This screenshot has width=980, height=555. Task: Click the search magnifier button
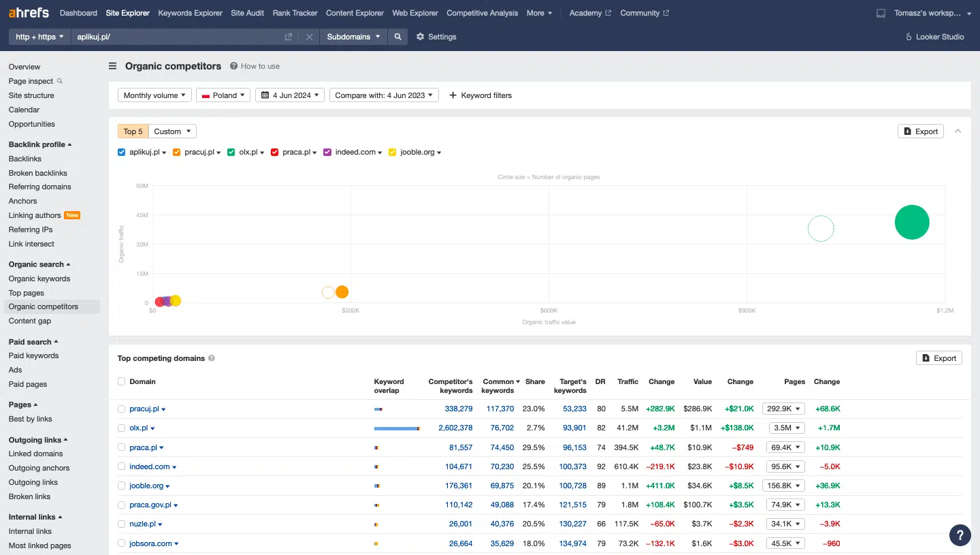tap(397, 37)
